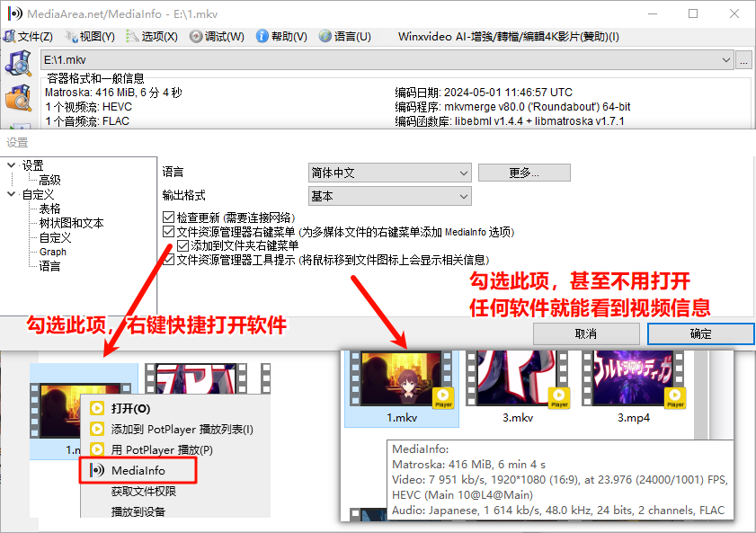
Task: Click the blue info icon beside 帮助
Action: tap(262, 36)
